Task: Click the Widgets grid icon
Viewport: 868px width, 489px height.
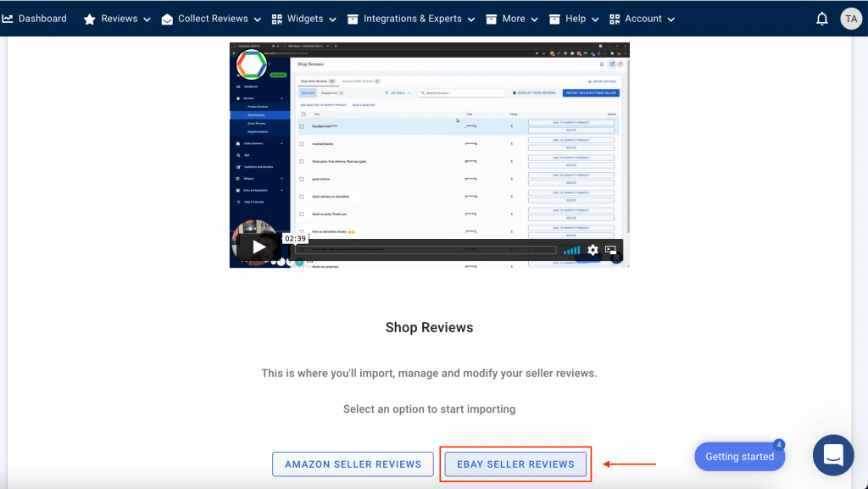Action: (x=277, y=19)
